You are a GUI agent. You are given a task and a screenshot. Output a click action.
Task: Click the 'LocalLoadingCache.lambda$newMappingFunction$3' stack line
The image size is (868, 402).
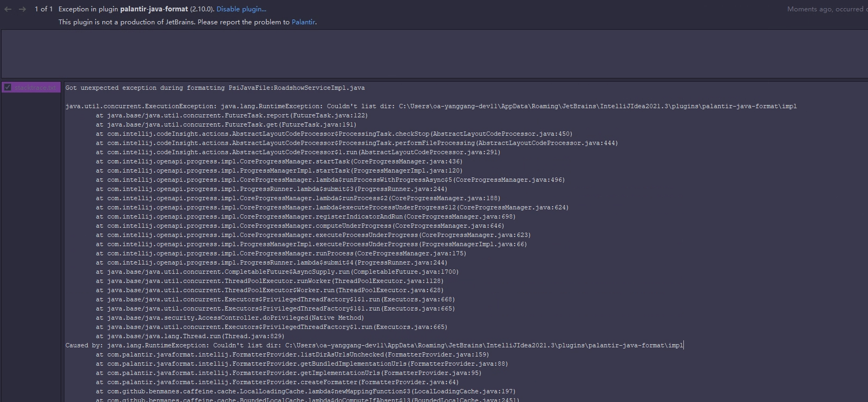tap(306, 391)
